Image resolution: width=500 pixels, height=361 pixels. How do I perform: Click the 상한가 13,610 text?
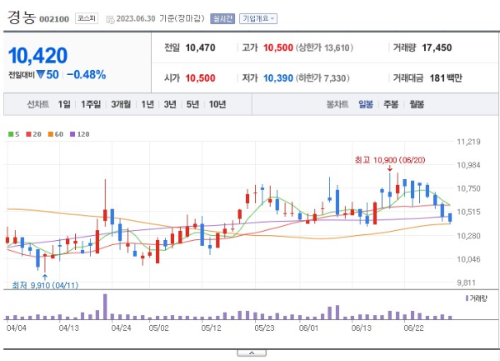click(324, 48)
